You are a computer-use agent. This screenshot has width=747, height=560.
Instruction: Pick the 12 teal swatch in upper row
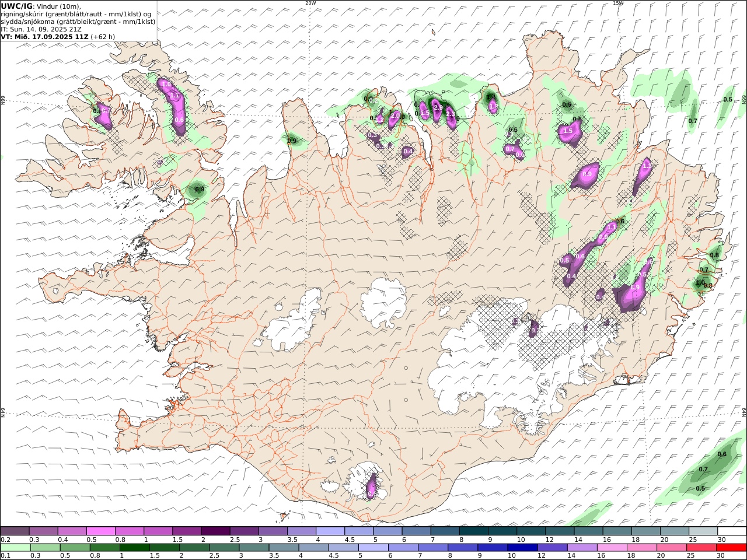click(559, 531)
